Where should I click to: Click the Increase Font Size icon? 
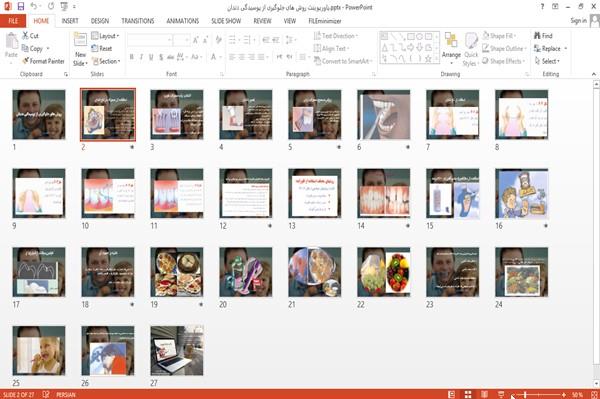tap(196, 40)
